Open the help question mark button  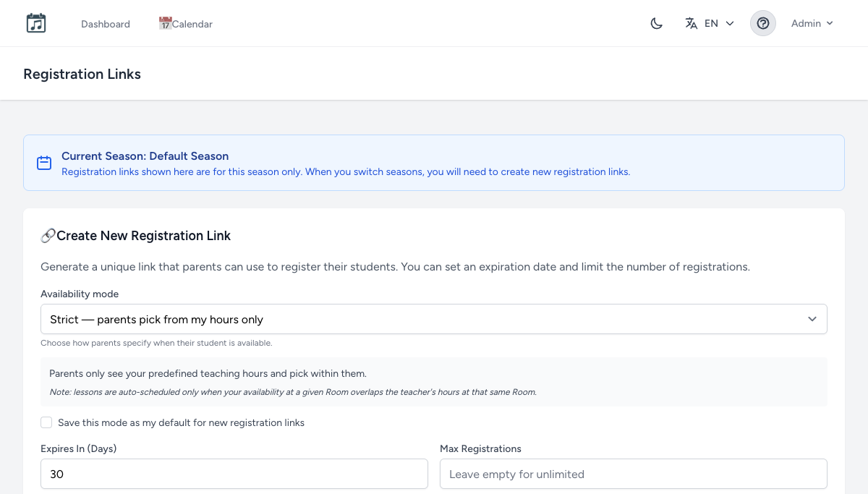tap(763, 23)
